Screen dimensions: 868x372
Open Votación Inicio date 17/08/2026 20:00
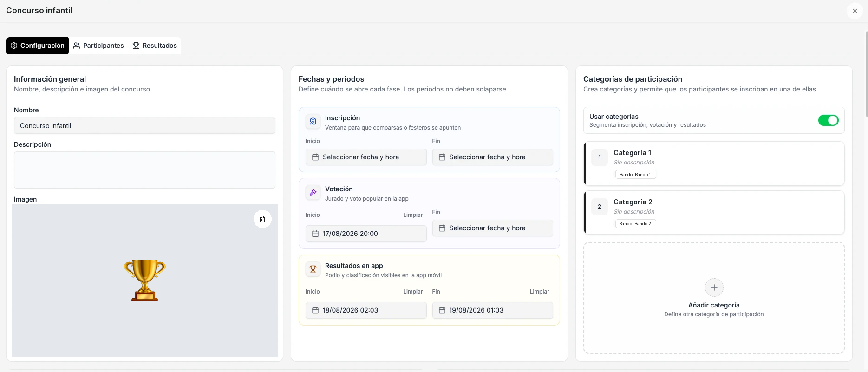point(366,234)
